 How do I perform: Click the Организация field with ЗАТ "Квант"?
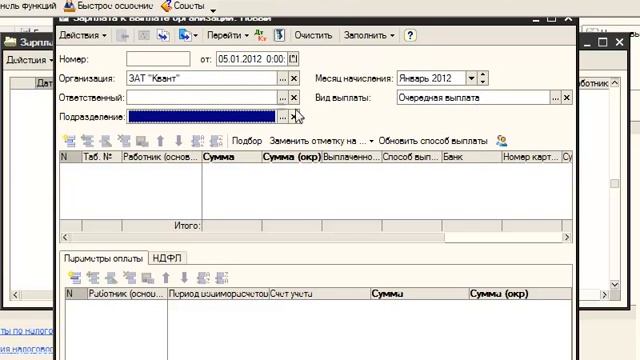click(202, 78)
